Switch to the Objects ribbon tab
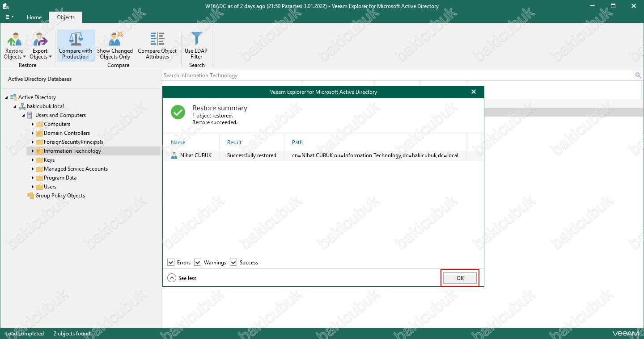Viewport: 644px width, 339px height. [x=66, y=17]
